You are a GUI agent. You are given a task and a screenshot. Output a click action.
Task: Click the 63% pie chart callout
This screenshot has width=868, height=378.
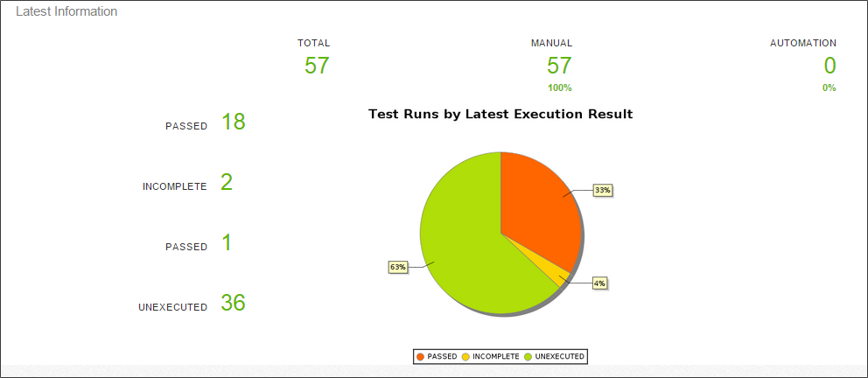pos(397,266)
